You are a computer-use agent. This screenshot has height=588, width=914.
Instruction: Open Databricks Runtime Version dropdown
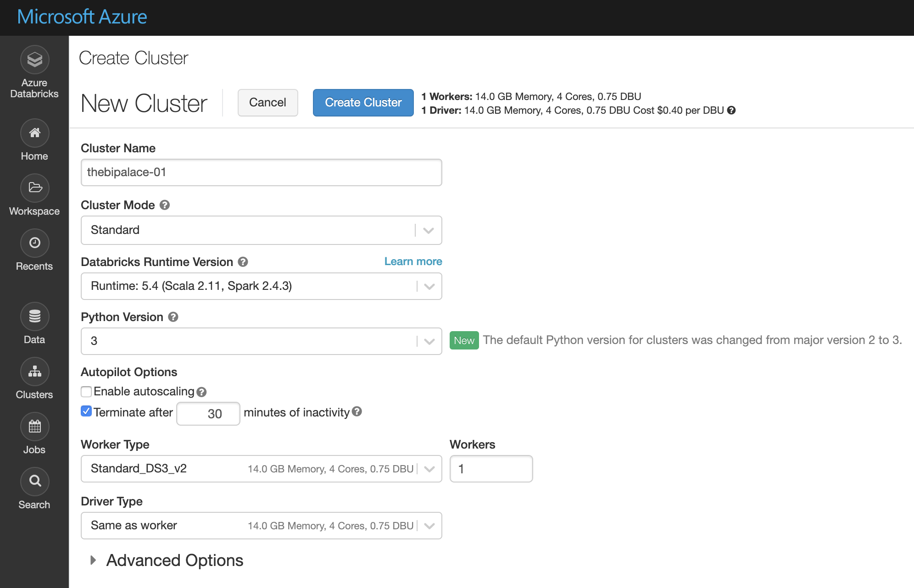pos(261,286)
